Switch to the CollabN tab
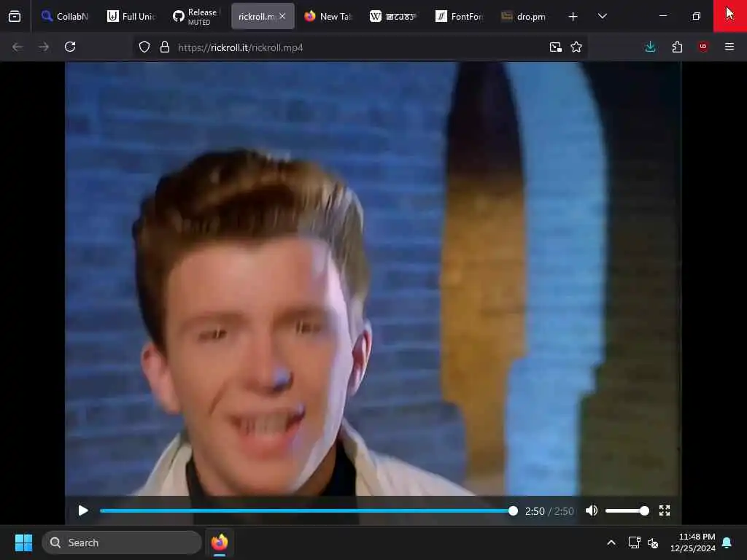 click(x=65, y=17)
